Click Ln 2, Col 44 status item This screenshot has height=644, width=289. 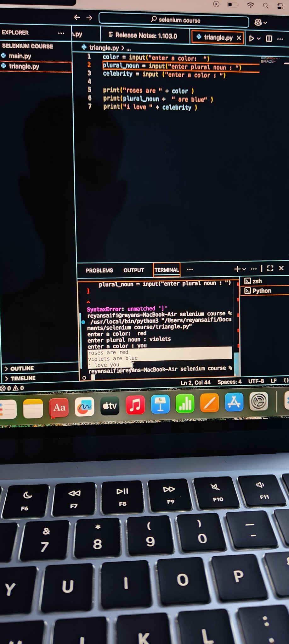[195, 382]
